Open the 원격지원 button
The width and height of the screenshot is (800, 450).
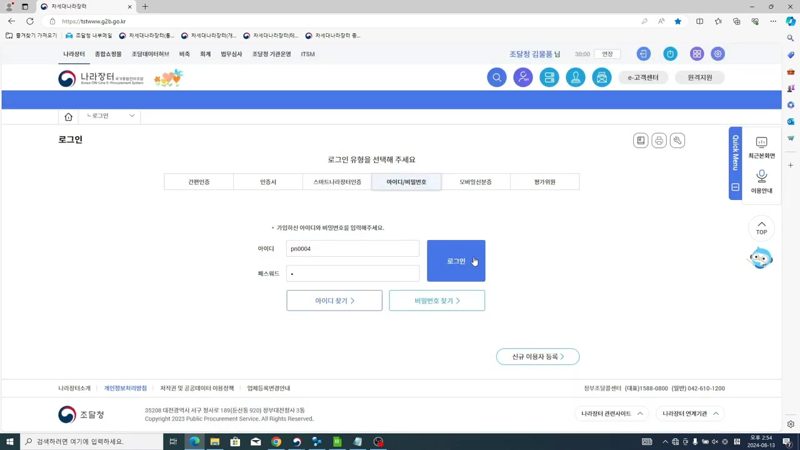pos(699,78)
